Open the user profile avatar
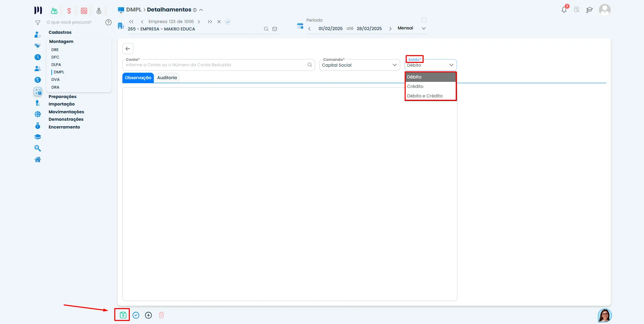The height and width of the screenshot is (324, 644). pyautogui.click(x=604, y=10)
